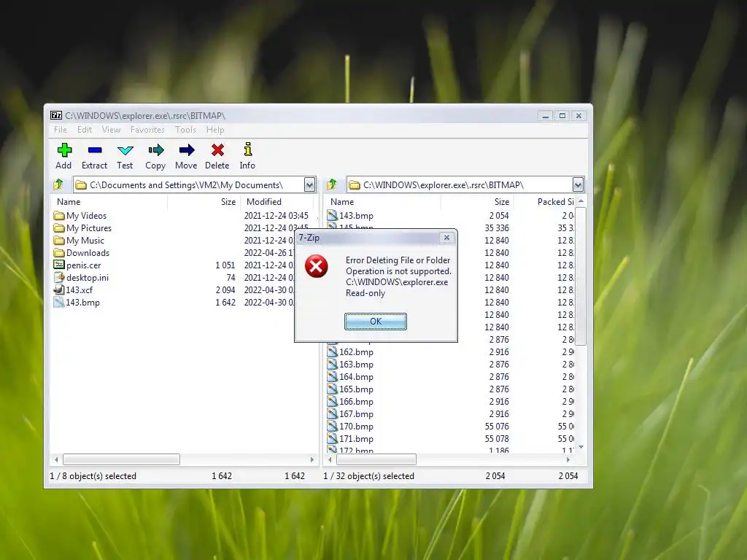Select the 162.bmp file icon

coord(333,352)
